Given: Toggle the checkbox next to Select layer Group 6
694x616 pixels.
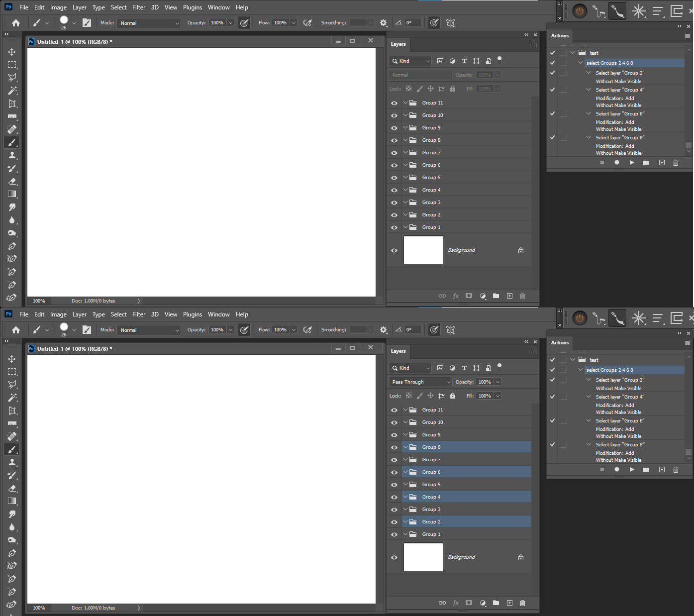Looking at the screenshot, I should point(552,113).
